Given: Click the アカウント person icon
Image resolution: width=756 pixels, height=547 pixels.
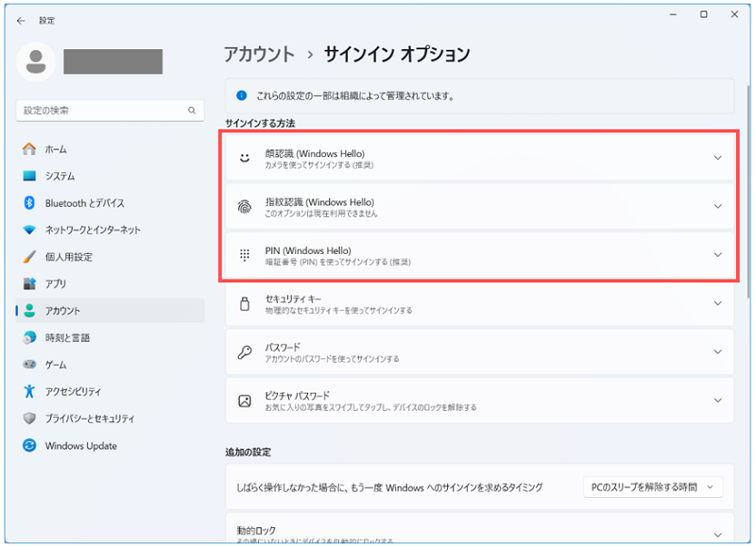Looking at the screenshot, I should tap(29, 311).
